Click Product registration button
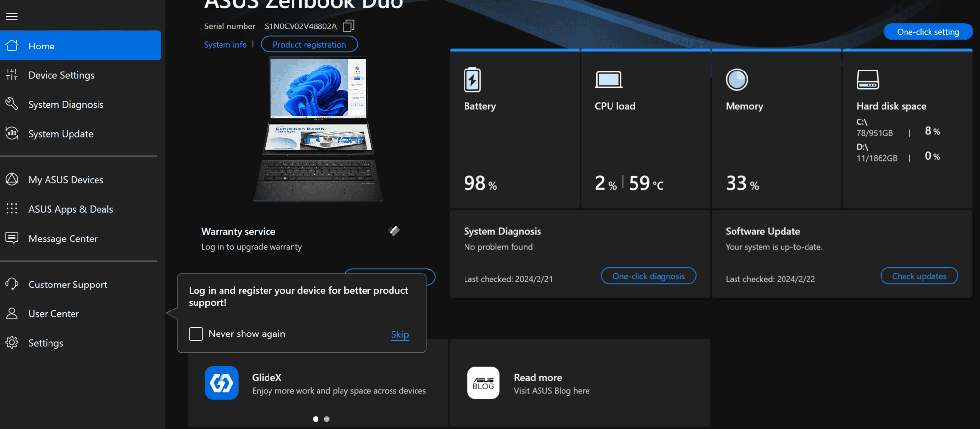The width and height of the screenshot is (980, 429). (x=309, y=45)
